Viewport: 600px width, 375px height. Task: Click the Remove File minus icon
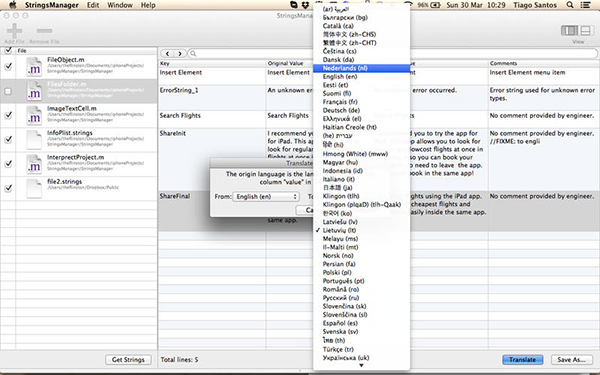(44, 30)
